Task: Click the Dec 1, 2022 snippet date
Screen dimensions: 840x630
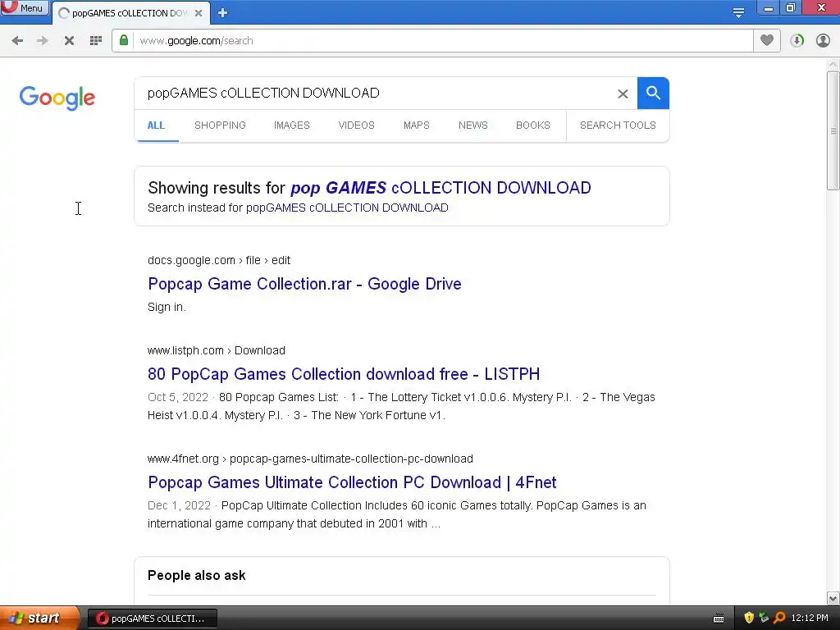Action: [x=179, y=505]
